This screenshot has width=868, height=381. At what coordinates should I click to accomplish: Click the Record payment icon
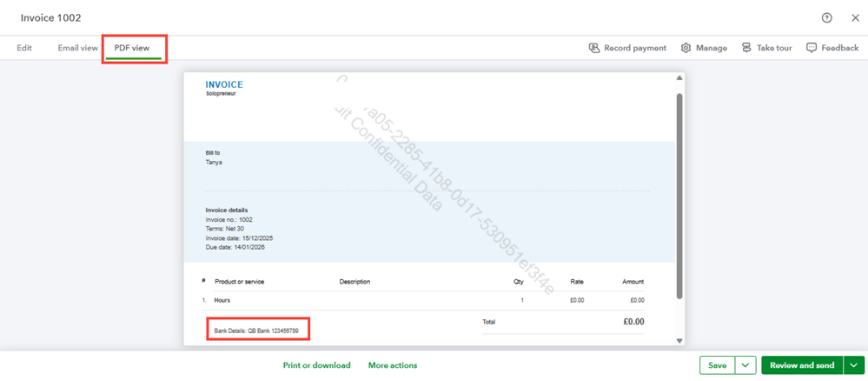pos(594,48)
